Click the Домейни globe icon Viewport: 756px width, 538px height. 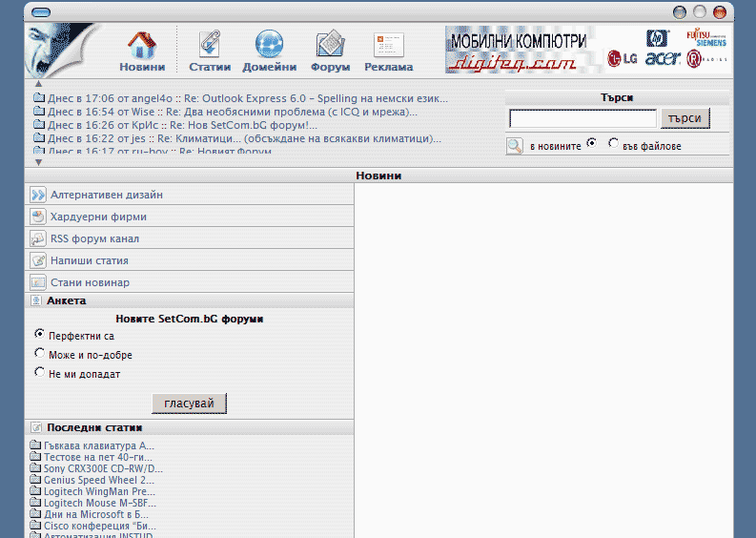click(269, 46)
